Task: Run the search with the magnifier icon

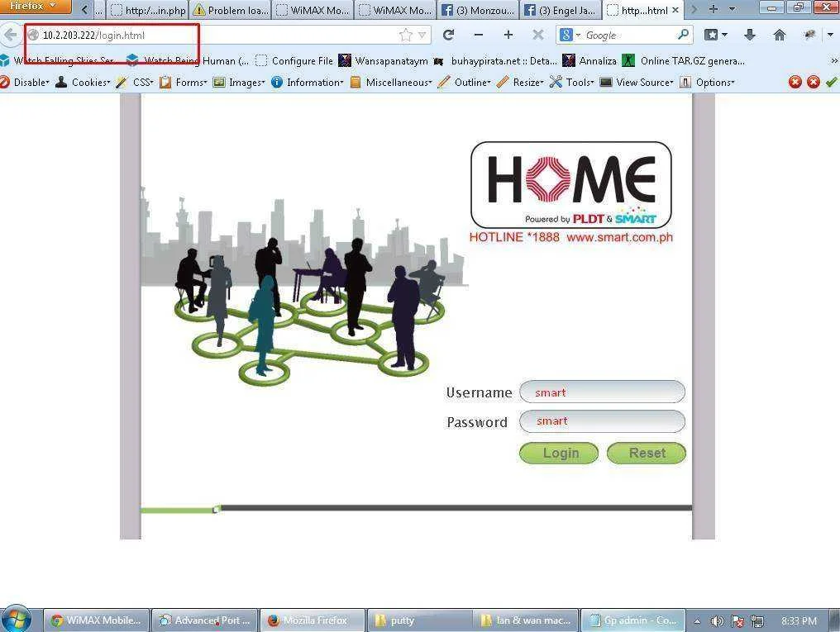Action: pos(683,36)
